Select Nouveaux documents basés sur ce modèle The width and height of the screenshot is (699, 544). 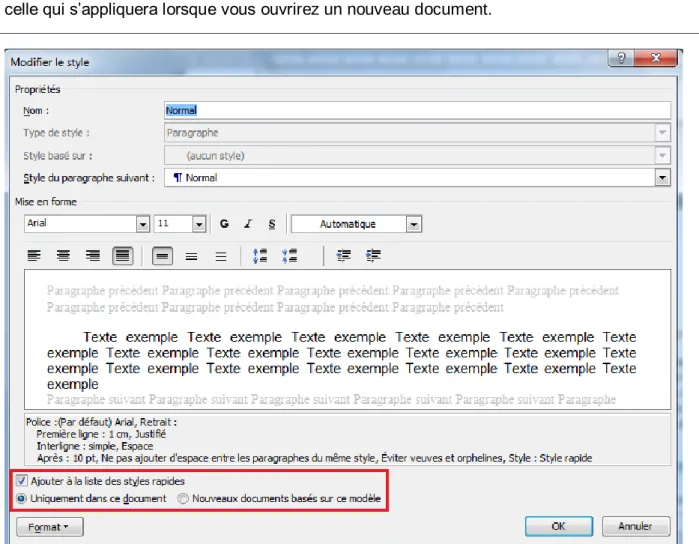click(183, 499)
